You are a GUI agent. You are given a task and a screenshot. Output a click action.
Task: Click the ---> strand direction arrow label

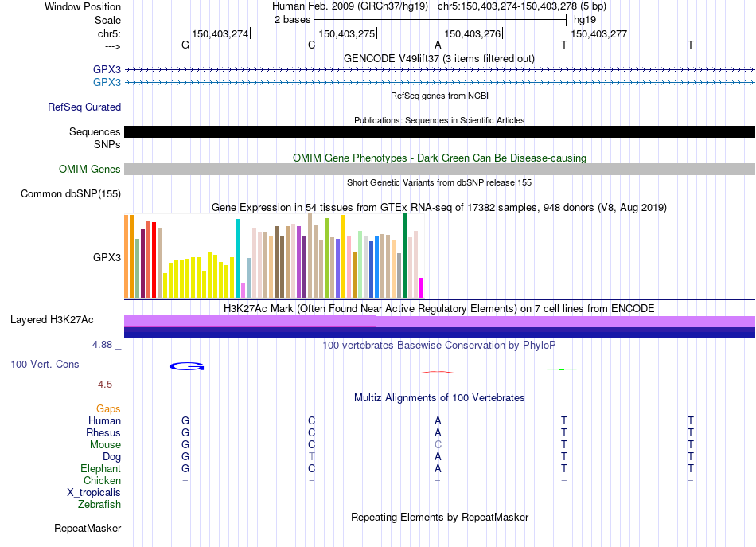(112, 46)
